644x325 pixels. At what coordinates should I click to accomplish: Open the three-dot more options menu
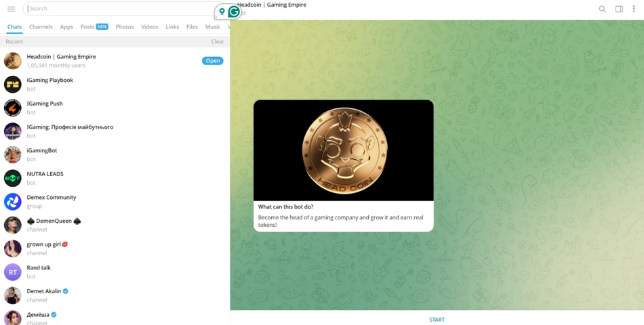634,9
